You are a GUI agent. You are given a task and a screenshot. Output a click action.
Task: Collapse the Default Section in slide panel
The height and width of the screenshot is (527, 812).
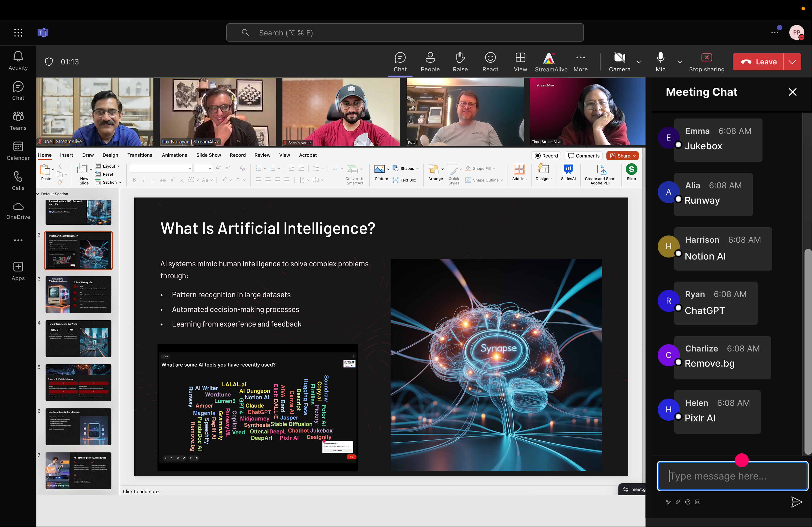(x=38, y=194)
